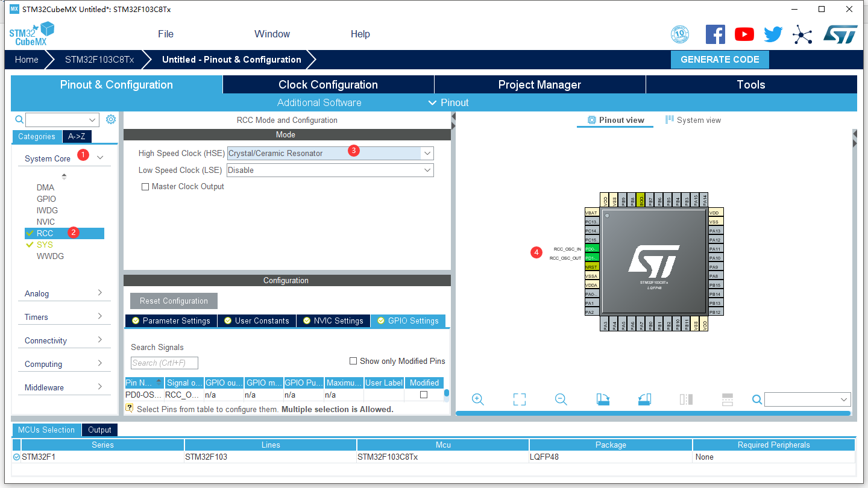The height and width of the screenshot is (488, 868).
Task: Open High Speed Clock (HSE) dropdown
Action: 427,153
